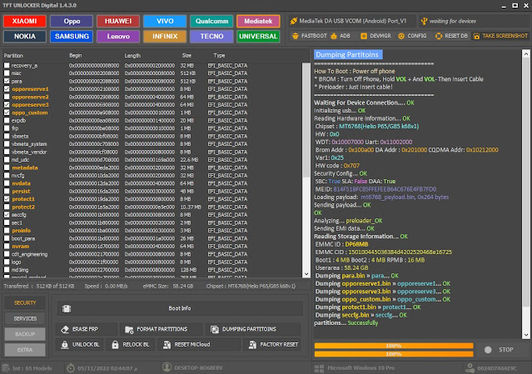Click the models list icon in status bar

[5, 368]
